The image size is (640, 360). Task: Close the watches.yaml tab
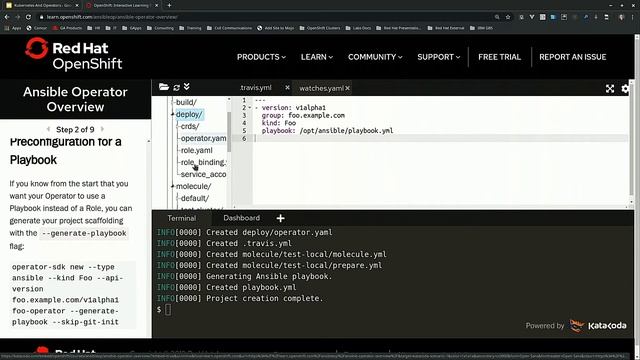pyautogui.click(x=347, y=88)
